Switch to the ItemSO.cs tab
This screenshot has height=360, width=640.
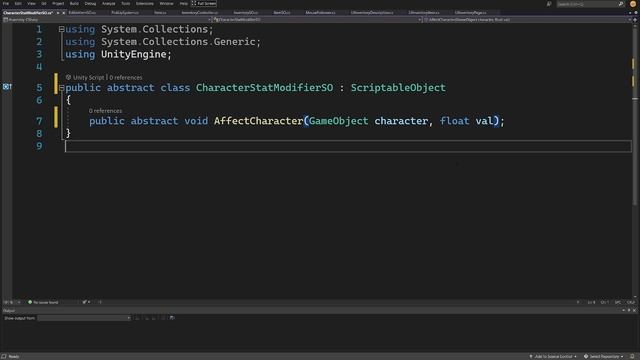coord(282,13)
